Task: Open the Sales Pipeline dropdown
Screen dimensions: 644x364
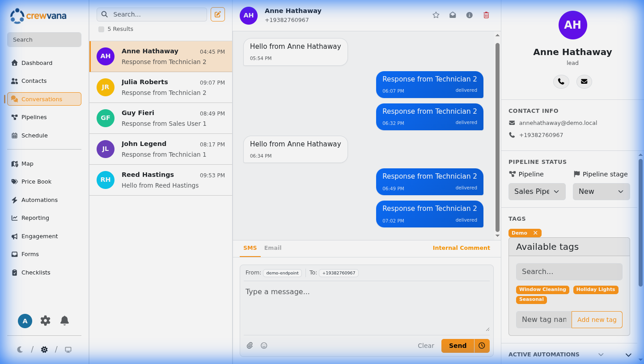Action: [x=537, y=191]
